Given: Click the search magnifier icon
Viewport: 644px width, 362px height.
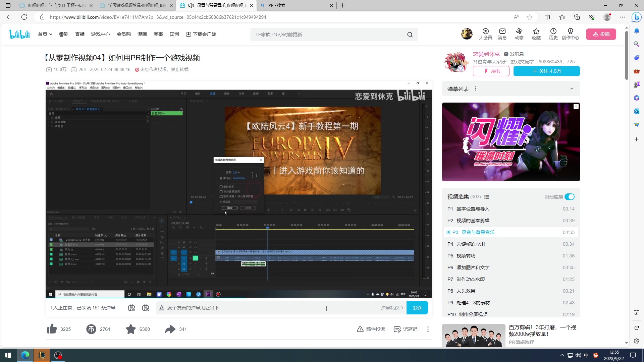Looking at the screenshot, I should (x=410, y=35).
